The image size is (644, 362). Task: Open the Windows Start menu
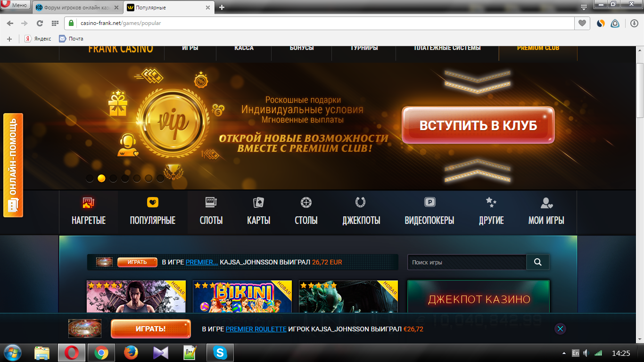pos(13,353)
